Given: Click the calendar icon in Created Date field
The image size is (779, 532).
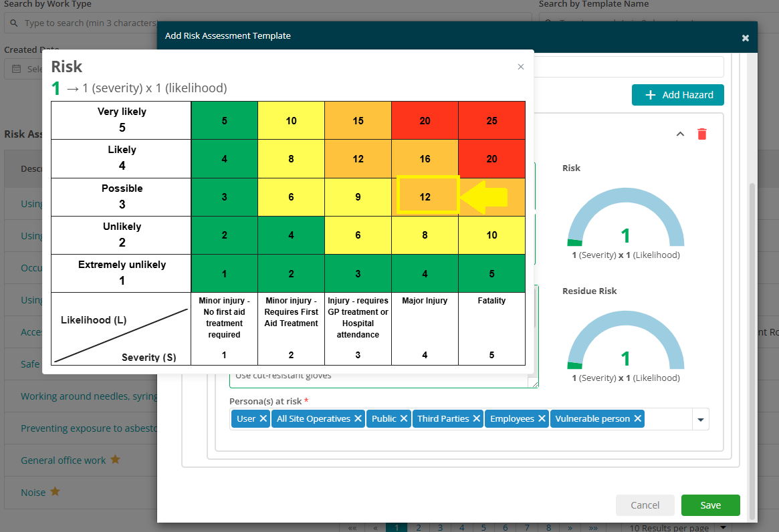Looking at the screenshot, I should 17,69.
